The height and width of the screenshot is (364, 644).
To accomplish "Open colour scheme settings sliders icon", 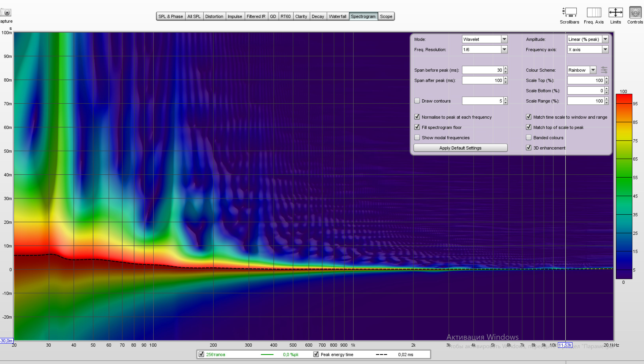I will pos(604,70).
